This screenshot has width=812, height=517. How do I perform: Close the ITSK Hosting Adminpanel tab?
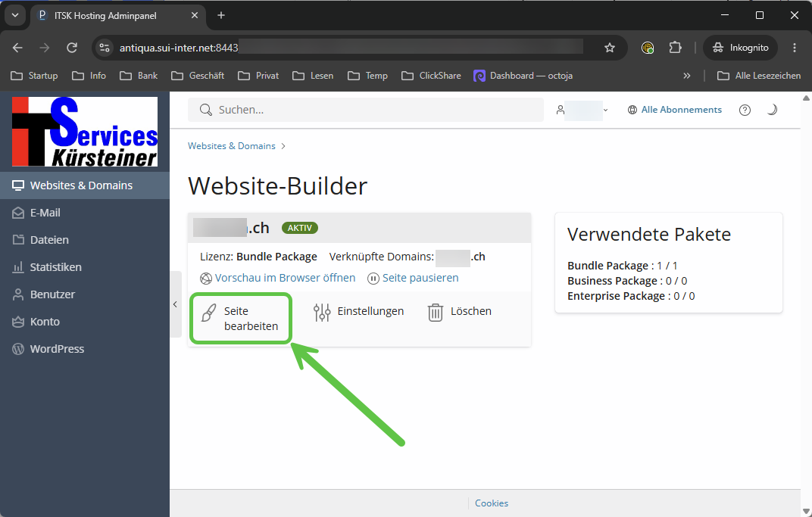195,16
